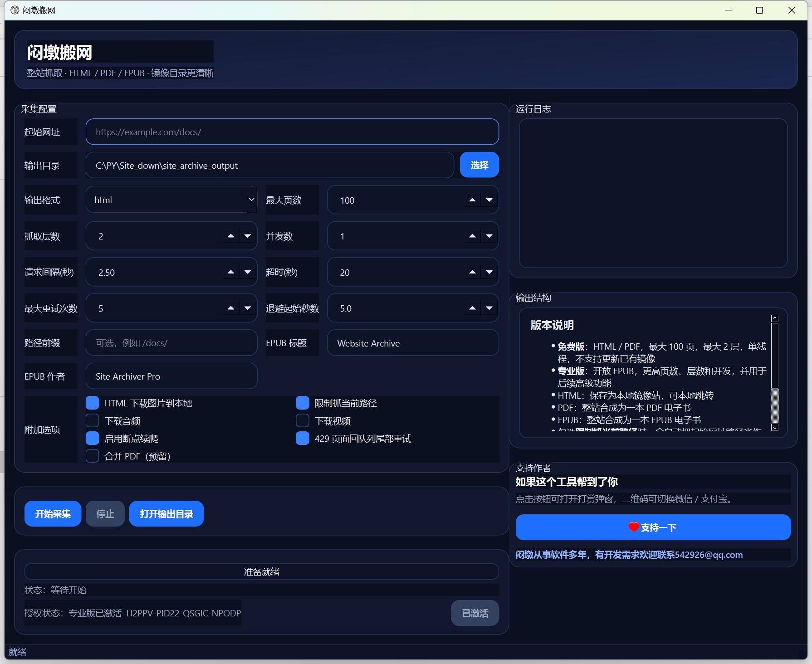Click the 起始网址 URL input field
The height and width of the screenshot is (664, 812).
pyautogui.click(x=292, y=132)
